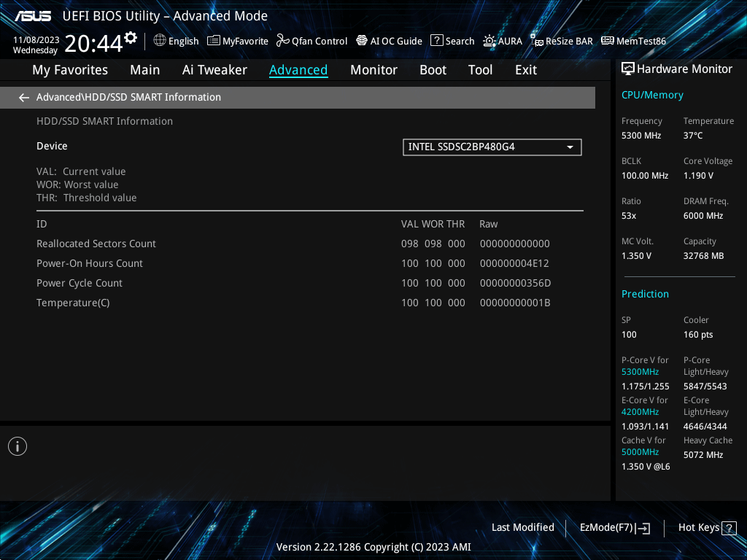Image resolution: width=747 pixels, height=560 pixels.
Task: Click the 1.190 V core voltage
Action: pyautogui.click(x=698, y=176)
